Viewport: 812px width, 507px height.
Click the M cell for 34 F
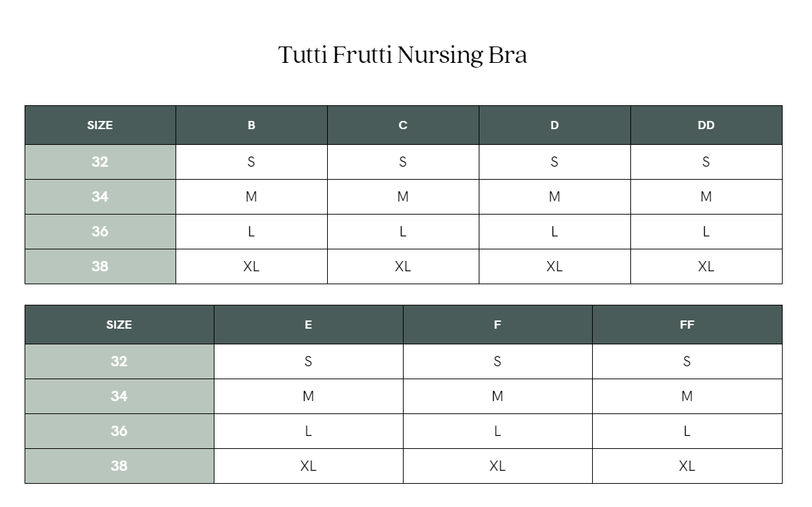[x=497, y=396]
